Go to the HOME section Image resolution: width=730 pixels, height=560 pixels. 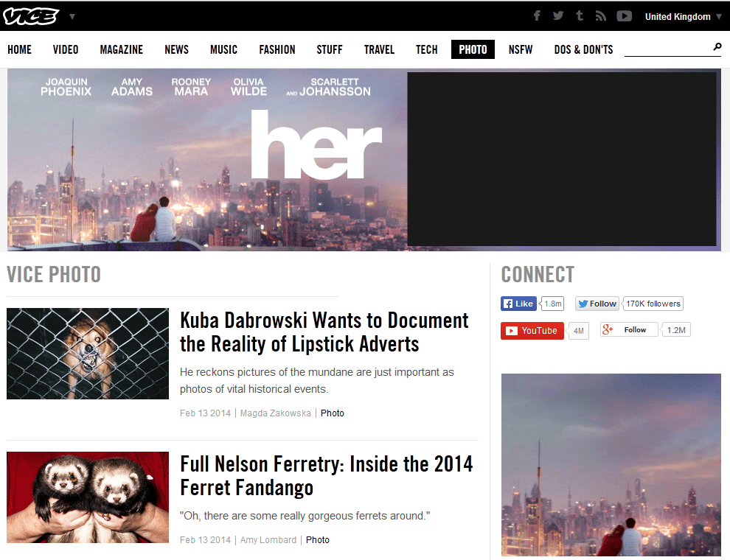pyautogui.click(x=20, y=50)
